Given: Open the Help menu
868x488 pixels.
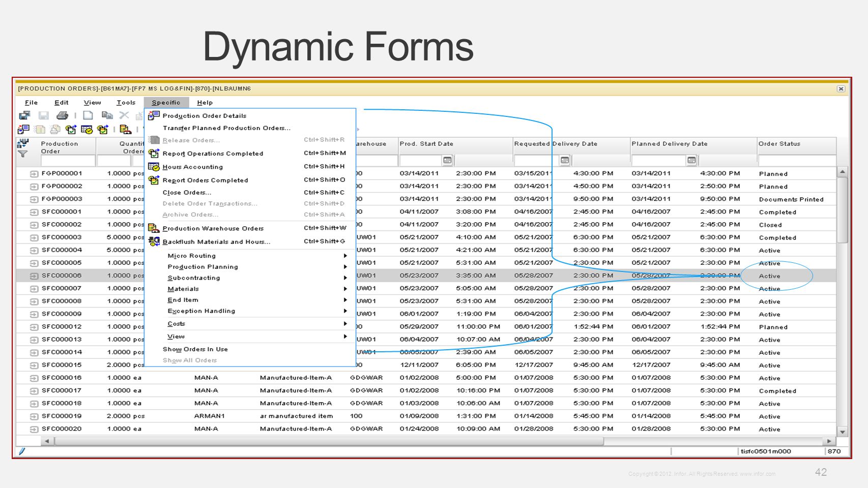Looking at the screenshot, I should click(x=205, y=102).
